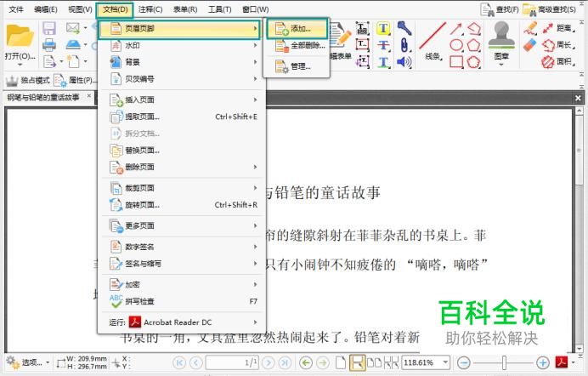
Task: Expand the Stamp (图章) dropdown arrow
Action: click(501, 65)
